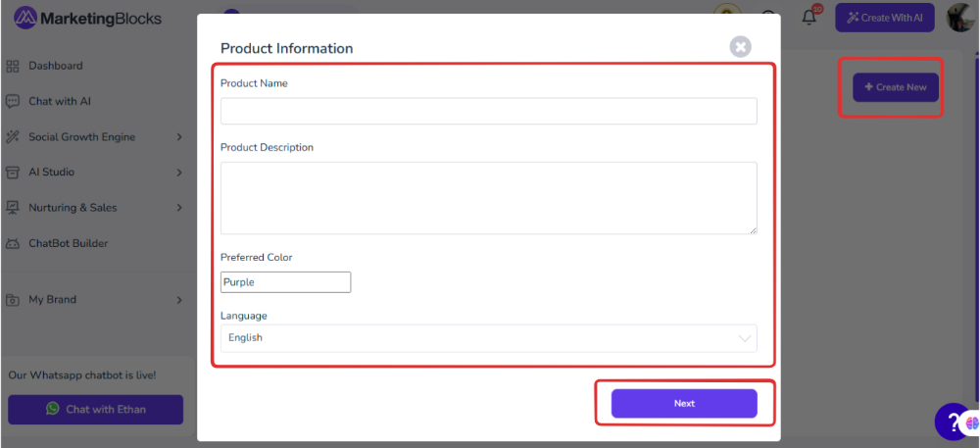The image size is (980, 448).
Task: Click the Nurturing & Sales presentation icon
Action: click(13, 208)
